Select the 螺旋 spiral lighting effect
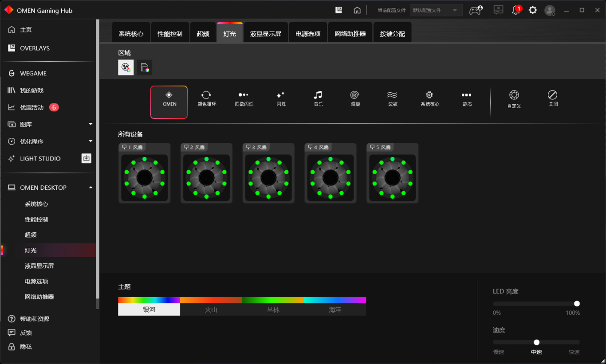 pos(354,99)
